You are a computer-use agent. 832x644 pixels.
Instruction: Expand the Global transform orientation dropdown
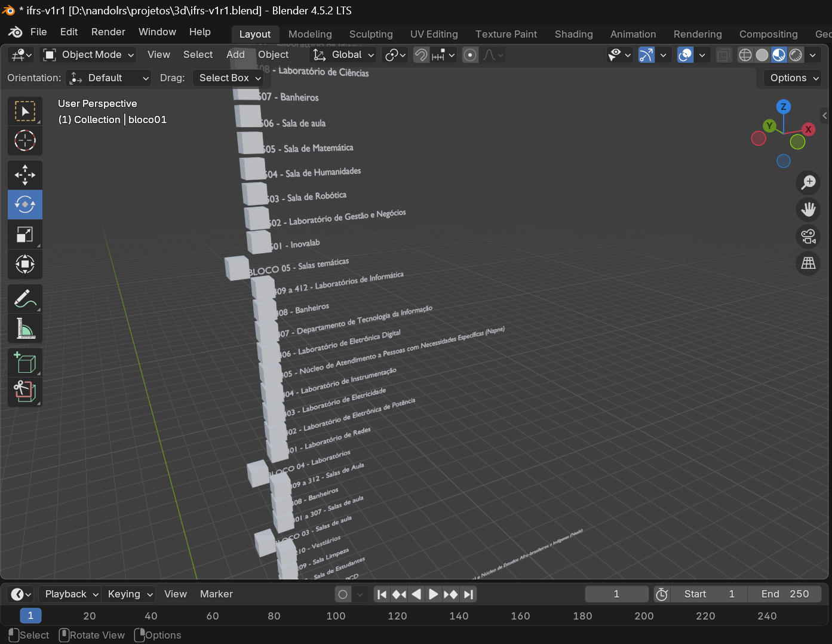click(344, 55)
